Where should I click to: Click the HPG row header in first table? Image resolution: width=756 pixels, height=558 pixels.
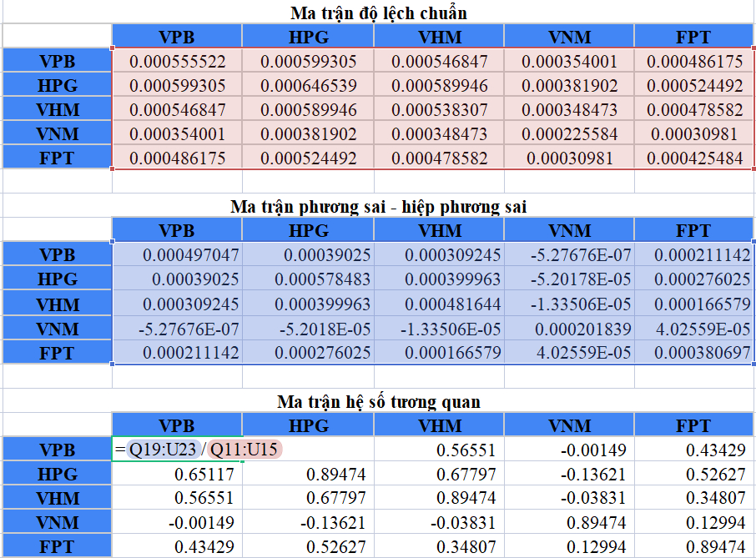click(x=58, y=85)
